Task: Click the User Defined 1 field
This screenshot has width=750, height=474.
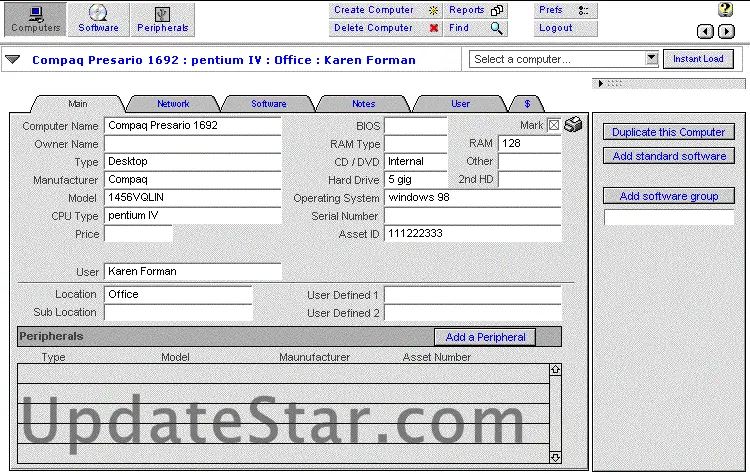Action: click(x=473, y=295)
